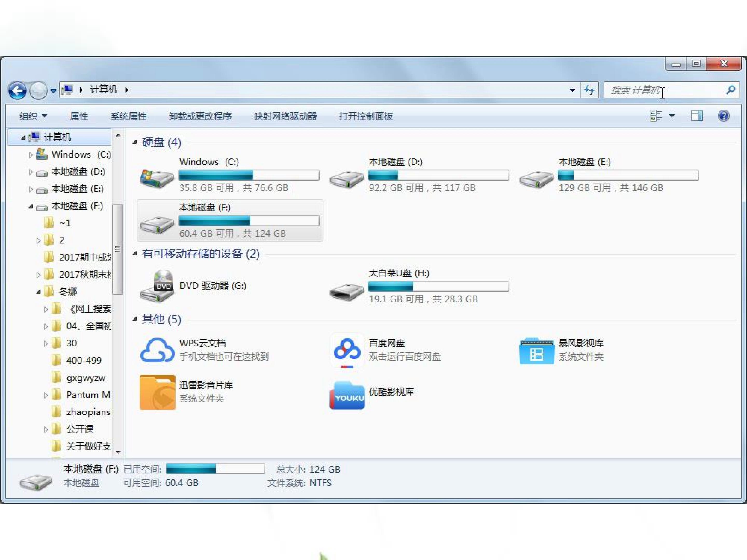Viewport: 747px width, 560px height.
Task: Select the 冬娜 folder in the tree
Action: (x=68, y=291)
